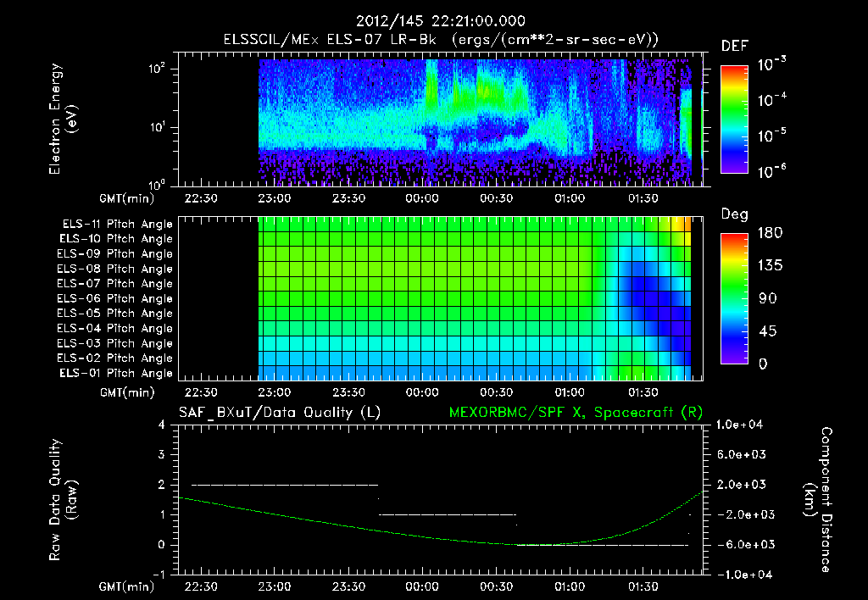Click the Component Distance (km) axis label
Image resolution: width=868 pixels, height=600 pixels.
pos(818,500)
